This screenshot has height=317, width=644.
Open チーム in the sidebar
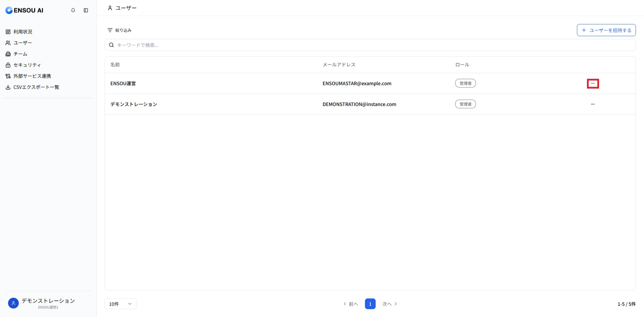[16, 54]
